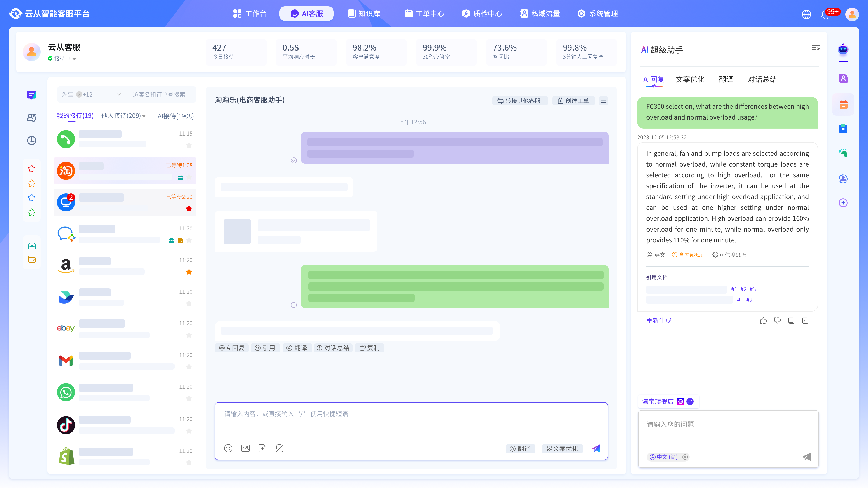Click the robot assistant icon on right rail
This screenshot has width=868, height=488.
[x=843, y=49]
